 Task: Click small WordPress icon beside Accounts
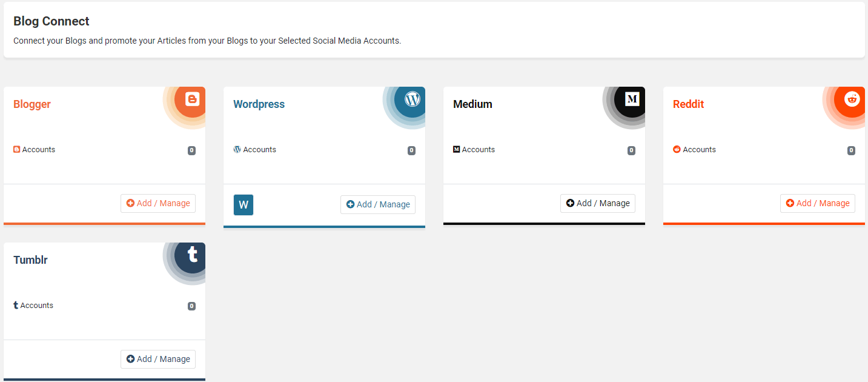pos(237,149)
